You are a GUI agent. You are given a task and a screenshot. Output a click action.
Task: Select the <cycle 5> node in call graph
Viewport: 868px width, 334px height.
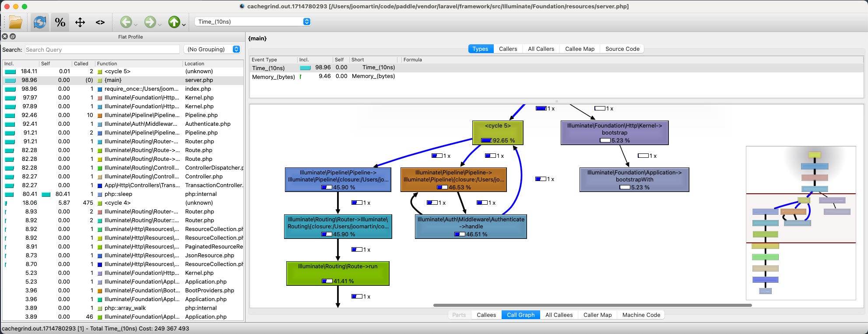(498, 133)
